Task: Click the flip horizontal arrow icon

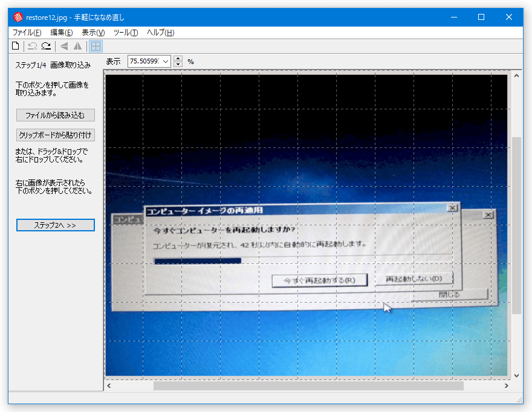Action: click(64, 46)
